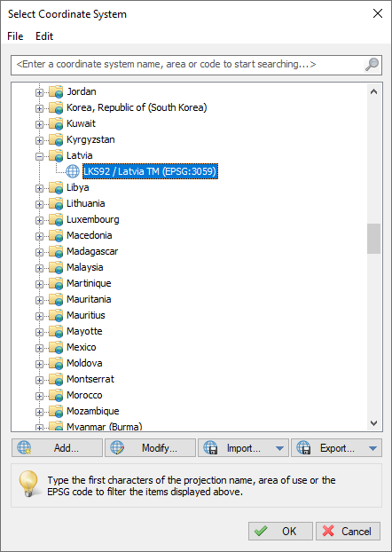Click the Morocco folder icon
Viewport: 392px width, 552px height.
[56, 395]
